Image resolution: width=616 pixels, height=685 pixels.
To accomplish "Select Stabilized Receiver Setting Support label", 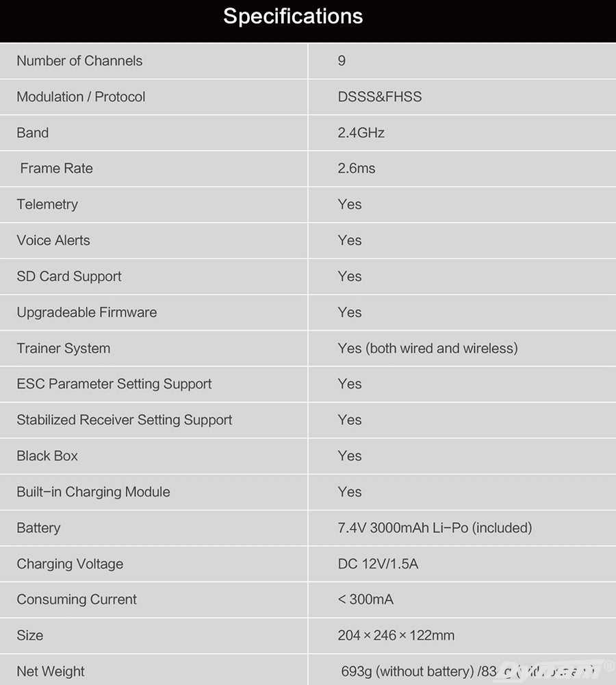I will pyautogui.click(x=125, y=420).
